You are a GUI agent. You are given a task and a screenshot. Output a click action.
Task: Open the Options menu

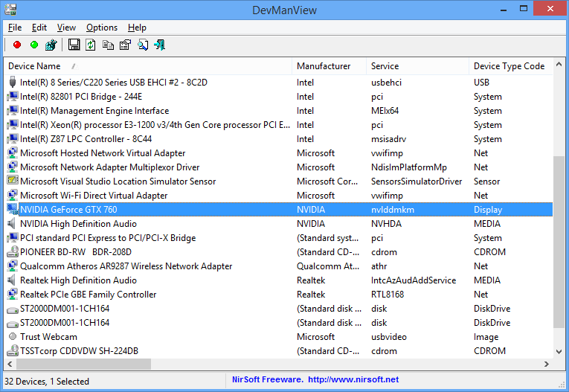(x=102, y=28)
